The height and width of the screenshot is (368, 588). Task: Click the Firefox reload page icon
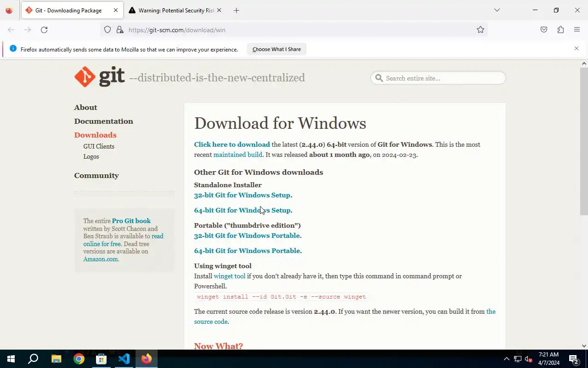(44, 30)
